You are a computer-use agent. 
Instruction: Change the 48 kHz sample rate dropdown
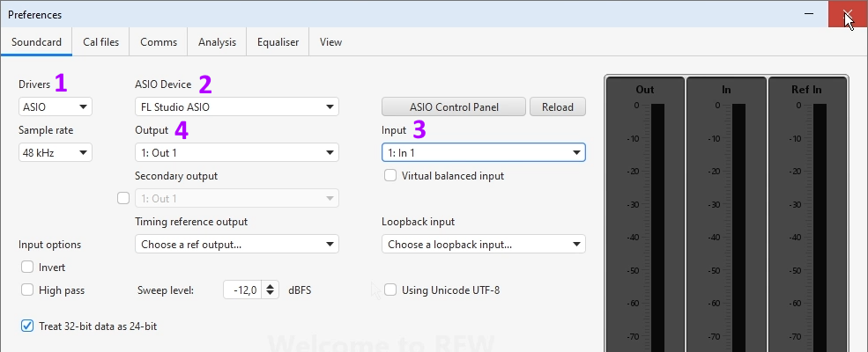tap(56, 153)
